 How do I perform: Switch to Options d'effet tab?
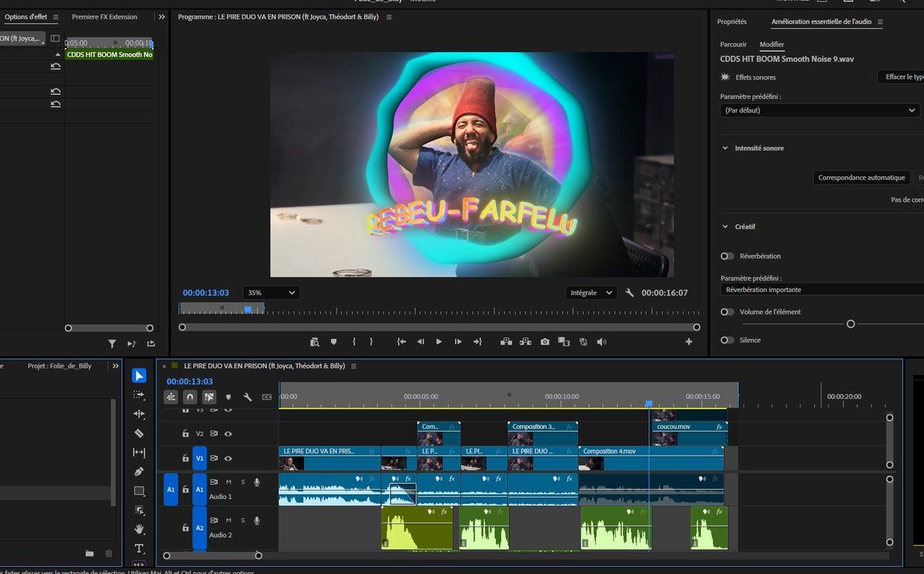(25, 17)
